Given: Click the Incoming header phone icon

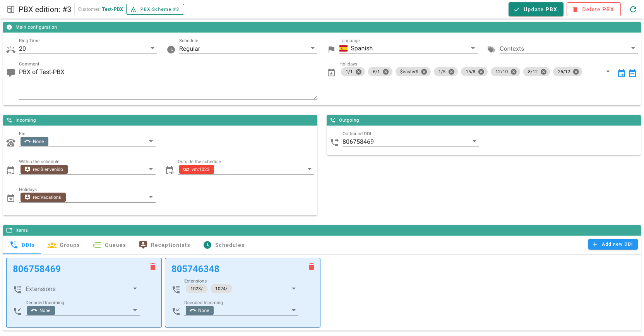Looking at the screenshot, I should click(9, 120).
